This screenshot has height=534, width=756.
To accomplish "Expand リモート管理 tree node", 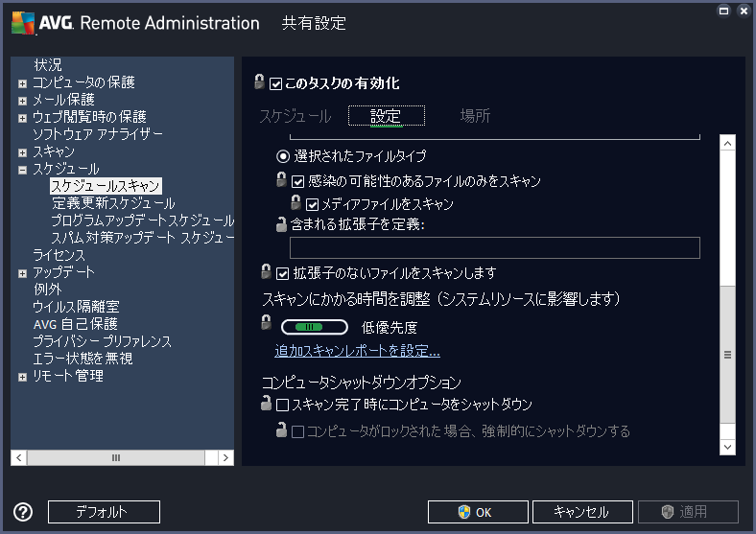I will [x=22, y=377].
